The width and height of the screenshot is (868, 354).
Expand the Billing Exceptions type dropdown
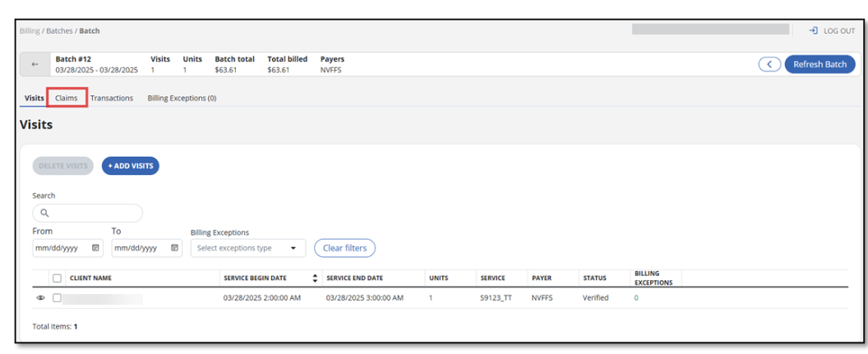click(293, 248)
